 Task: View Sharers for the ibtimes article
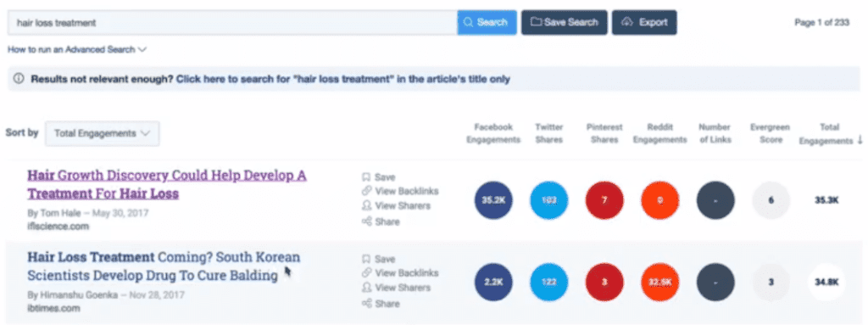click(x=396, y=288)
